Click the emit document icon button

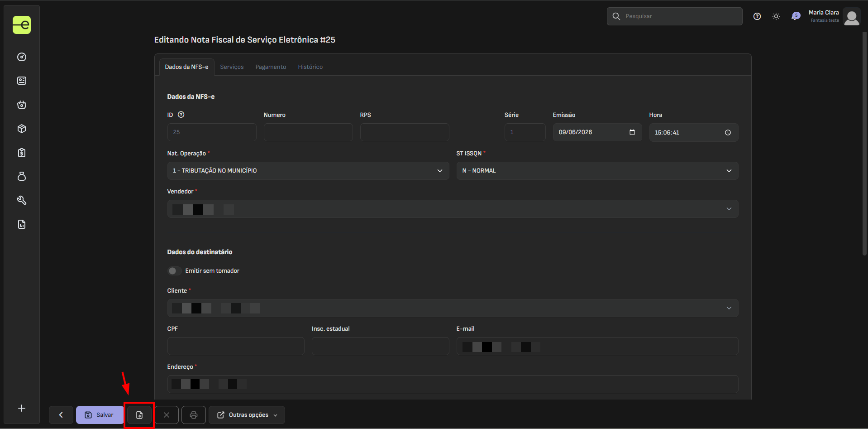pos(139,415)
